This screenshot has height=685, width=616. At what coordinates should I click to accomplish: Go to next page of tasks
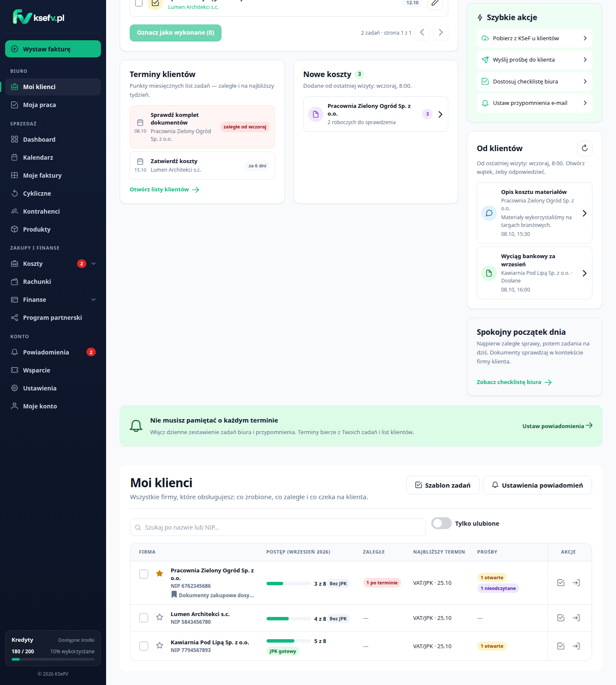[441, 33]
